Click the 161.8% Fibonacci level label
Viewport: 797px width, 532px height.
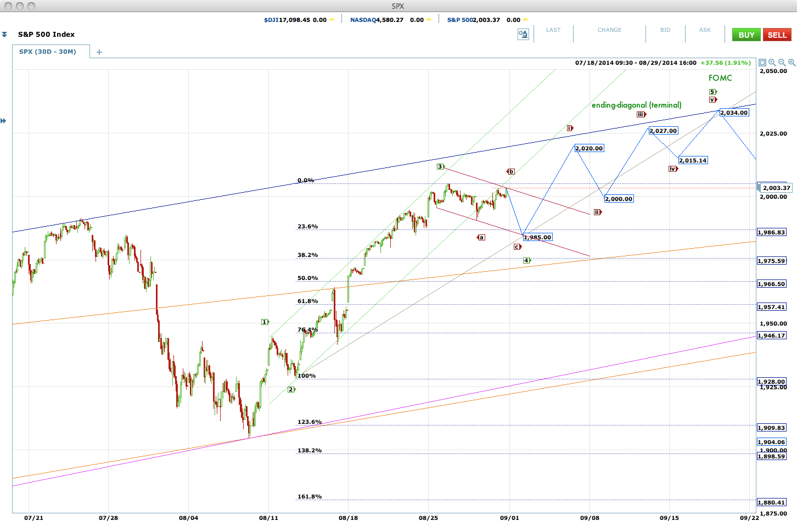(x=310, y=496)
